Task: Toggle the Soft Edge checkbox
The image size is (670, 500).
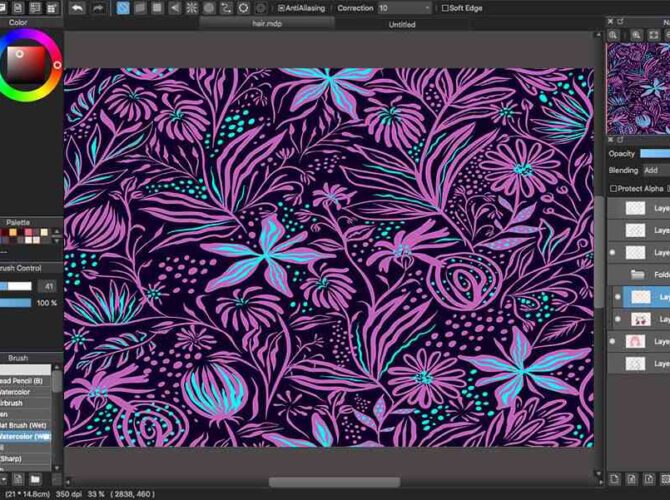Action: click(x=445, y=8)
